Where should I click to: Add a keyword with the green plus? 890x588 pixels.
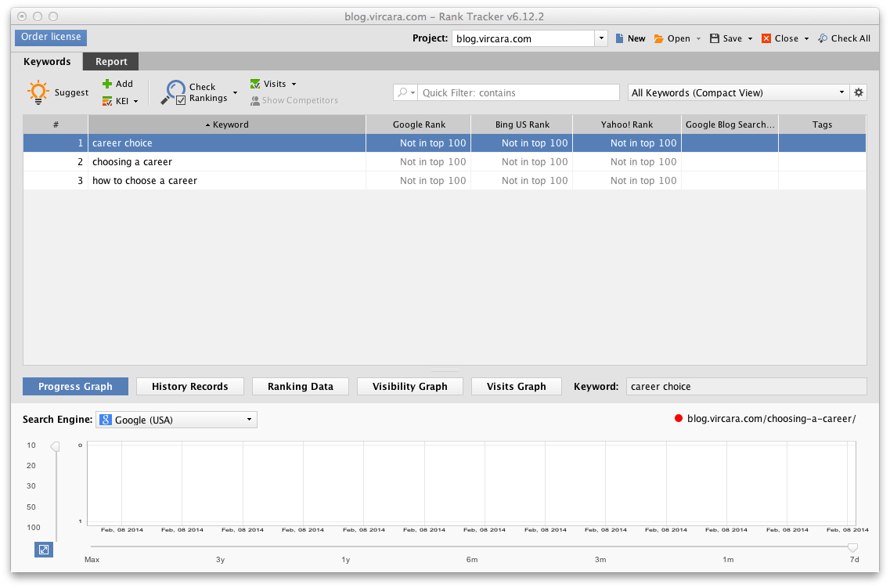pos(106,84)
